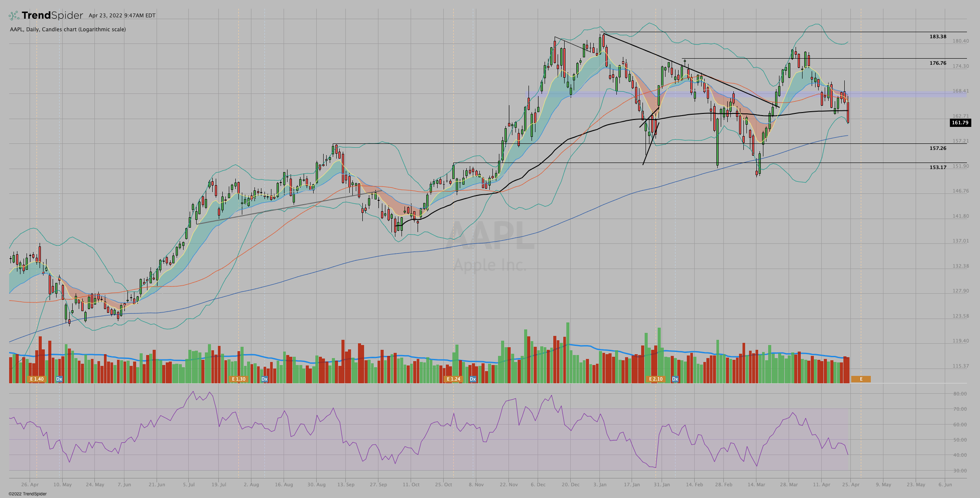Click the 26. Apr date label
Viewport: 980px width, 498px height.
[x=30, y=484]
